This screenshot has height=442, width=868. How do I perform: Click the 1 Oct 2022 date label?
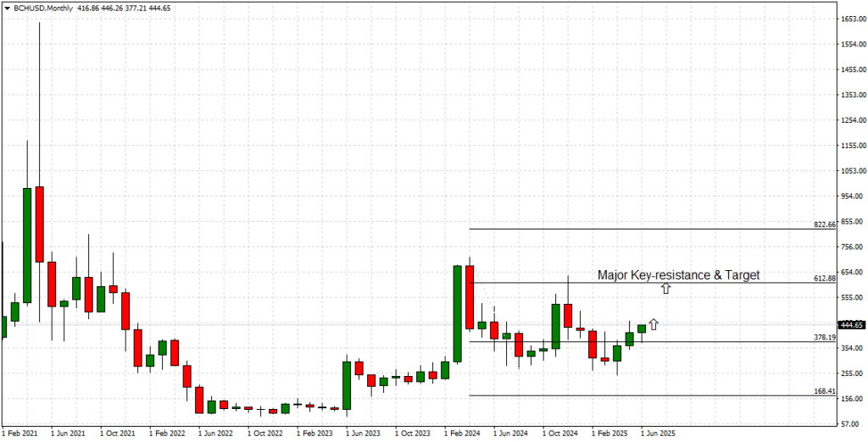click(x=265, y=434)
